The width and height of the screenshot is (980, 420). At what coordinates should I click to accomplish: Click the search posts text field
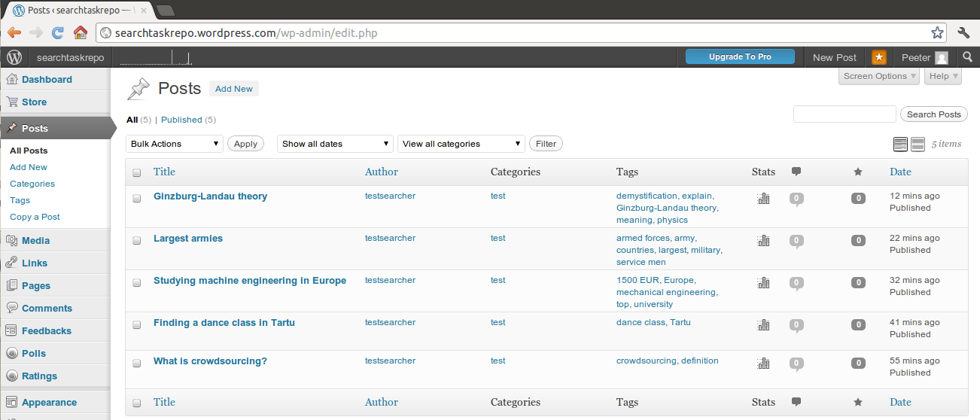845,114
